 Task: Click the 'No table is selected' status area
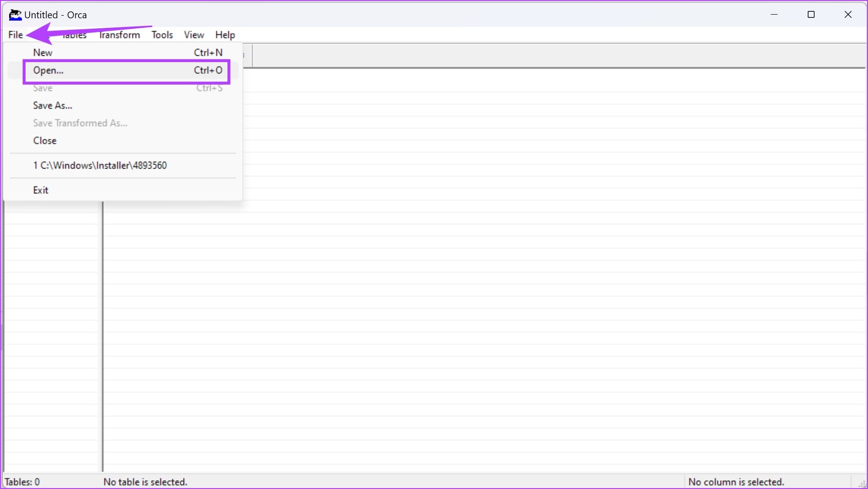pos(145,481)
